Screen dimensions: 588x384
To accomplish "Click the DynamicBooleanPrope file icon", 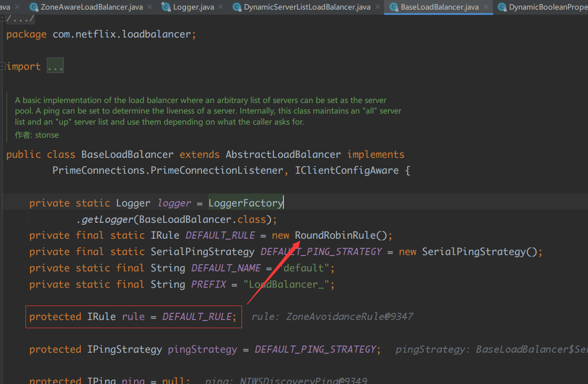I will [x=502, y=7].
